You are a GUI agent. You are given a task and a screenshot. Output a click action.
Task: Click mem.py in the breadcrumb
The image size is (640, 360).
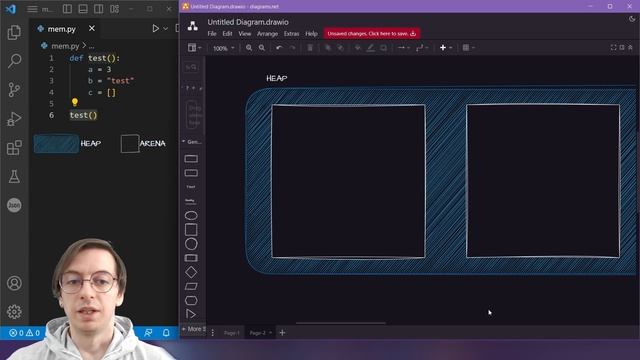point(64,46)
